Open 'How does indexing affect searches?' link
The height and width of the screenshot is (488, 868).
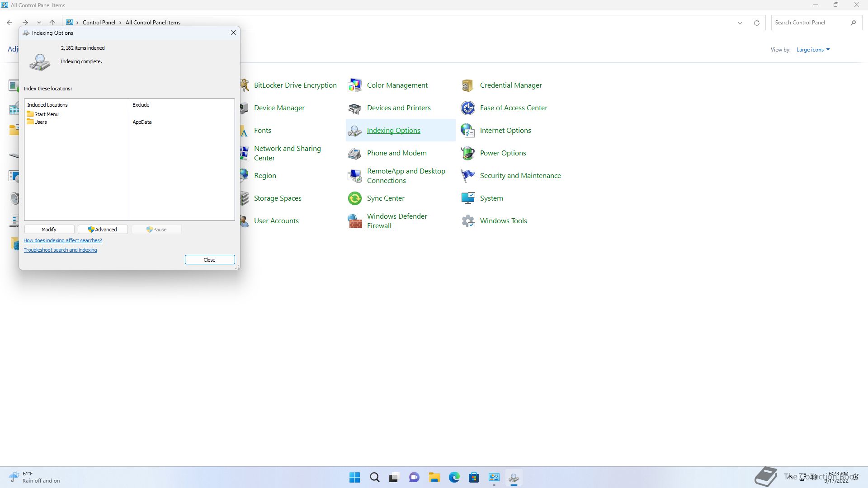point(63,240)
